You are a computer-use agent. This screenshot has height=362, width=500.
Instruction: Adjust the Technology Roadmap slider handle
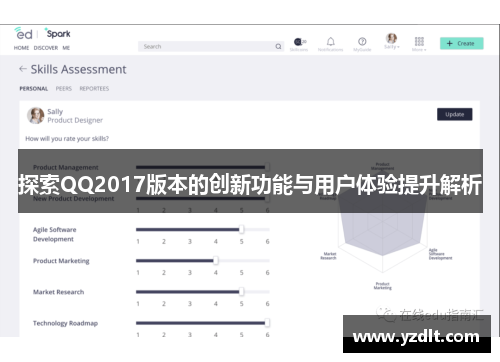(x=267, y=323)
